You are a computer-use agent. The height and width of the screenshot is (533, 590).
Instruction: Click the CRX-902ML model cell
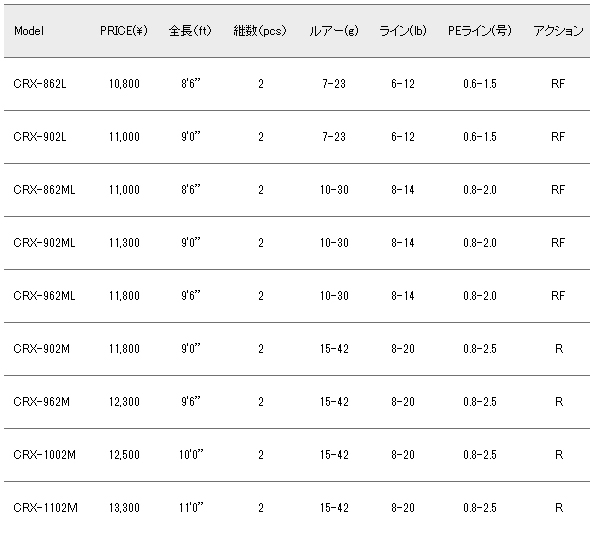click(x=44, y=243)
